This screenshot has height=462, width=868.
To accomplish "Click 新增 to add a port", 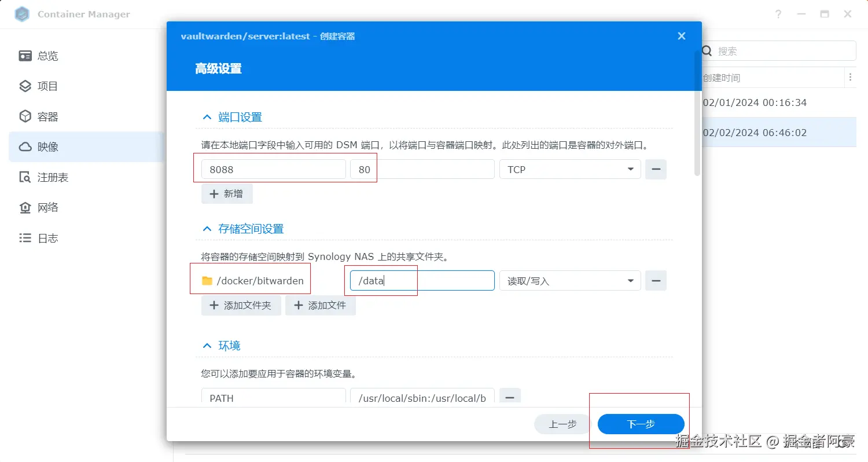I will coord(227,194).
